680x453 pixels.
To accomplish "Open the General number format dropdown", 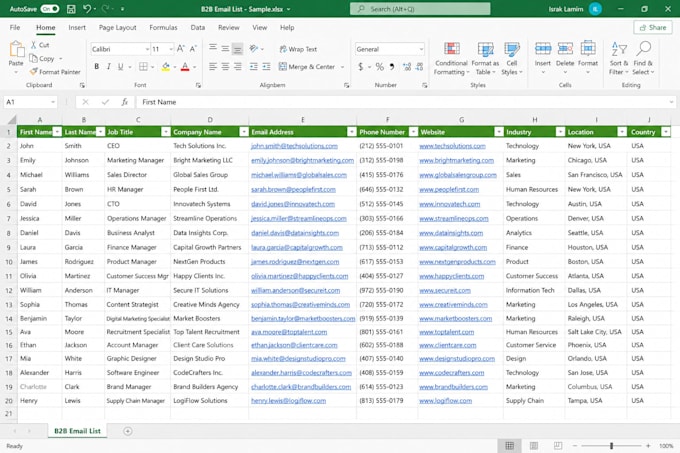I will coord(421,49).
